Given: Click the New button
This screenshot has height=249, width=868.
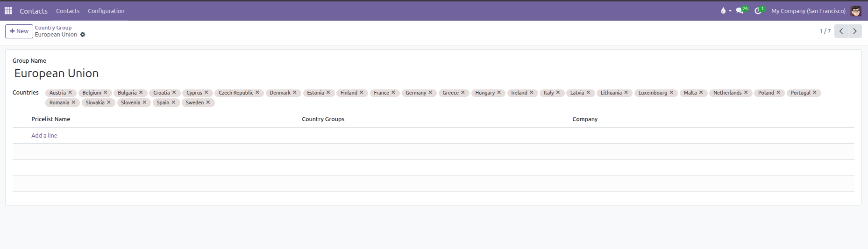Looking at the screenshot, I should [x=19, y=31].
